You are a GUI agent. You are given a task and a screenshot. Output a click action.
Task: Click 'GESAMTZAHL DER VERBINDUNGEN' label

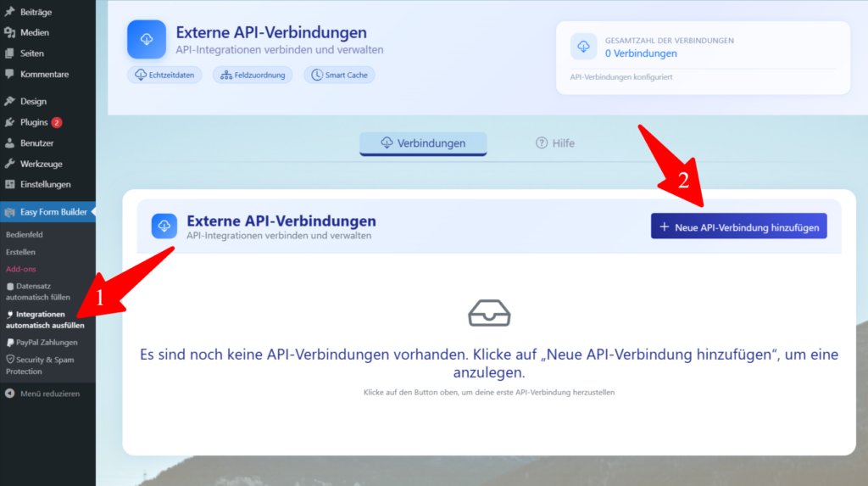coord(670,41)
